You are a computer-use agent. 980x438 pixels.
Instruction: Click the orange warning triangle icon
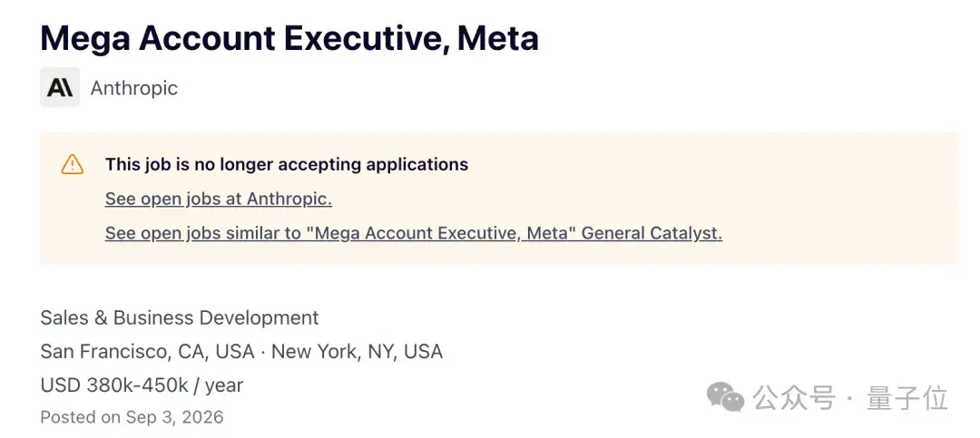[x=73, y=164]
